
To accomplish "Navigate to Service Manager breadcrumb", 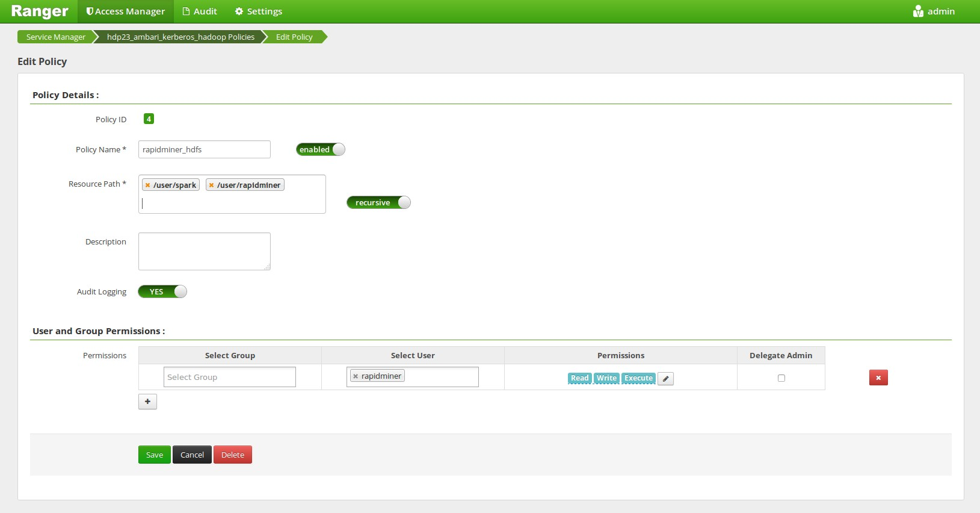I will tap(56, 37).
